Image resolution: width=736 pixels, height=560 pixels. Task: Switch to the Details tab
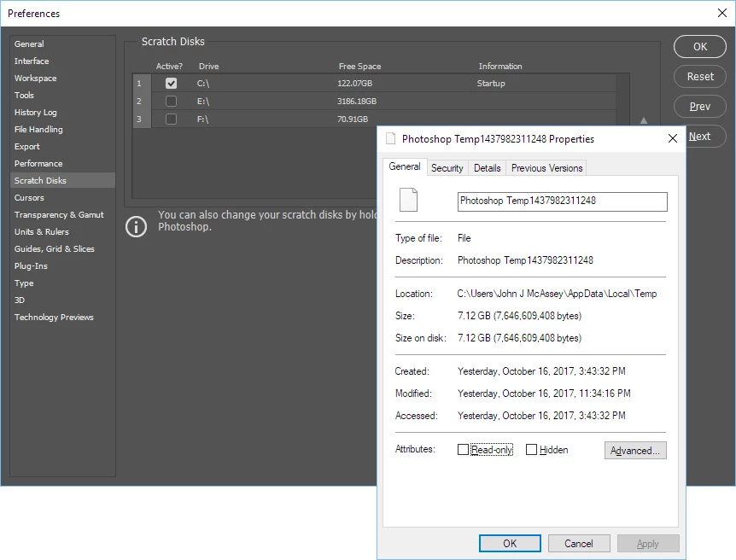tap(488, 168)
